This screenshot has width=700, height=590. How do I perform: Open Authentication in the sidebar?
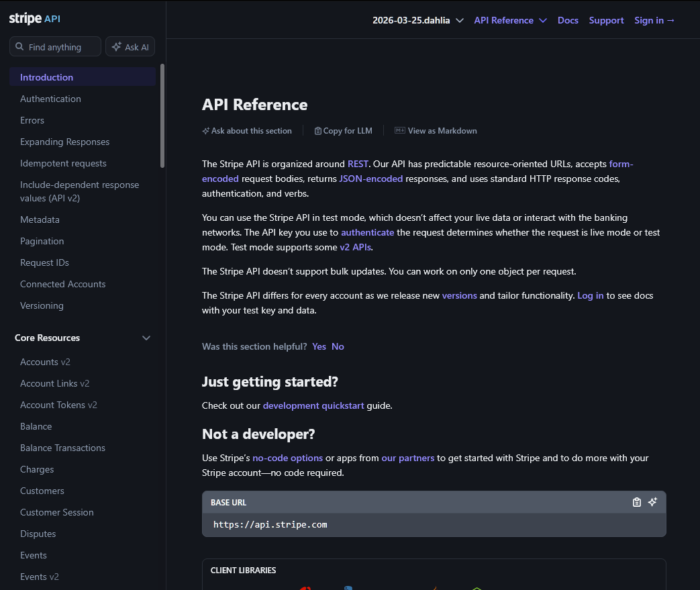pos(50,99)
